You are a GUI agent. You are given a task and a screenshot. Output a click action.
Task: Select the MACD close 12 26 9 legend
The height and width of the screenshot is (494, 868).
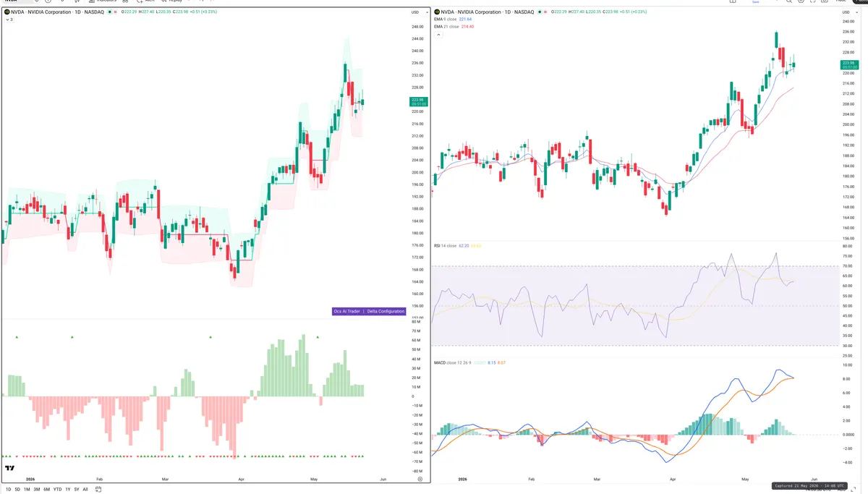tap(454, 362)
